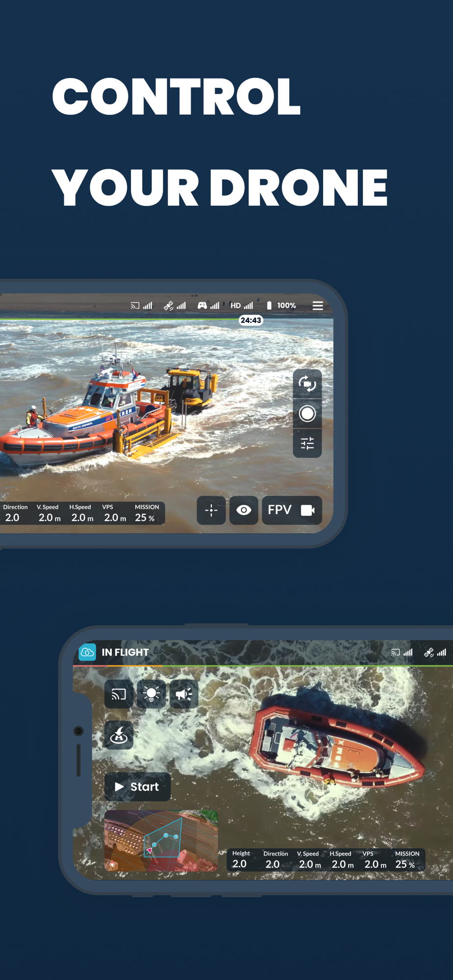Tap cast signal icon in lower phone header
The width and height of the screenshot is (453, 980).
click(x=402, y=652)
